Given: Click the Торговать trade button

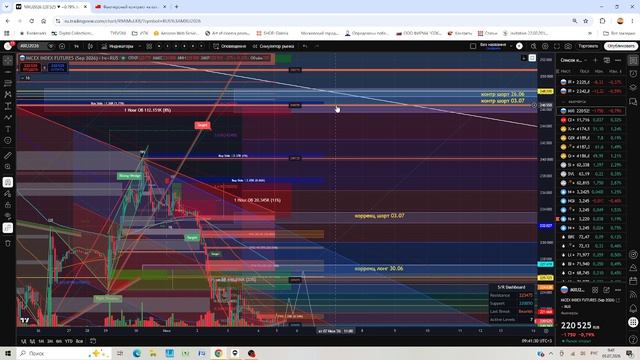Looking at the screenshot, I should click(x=588, y=46).
